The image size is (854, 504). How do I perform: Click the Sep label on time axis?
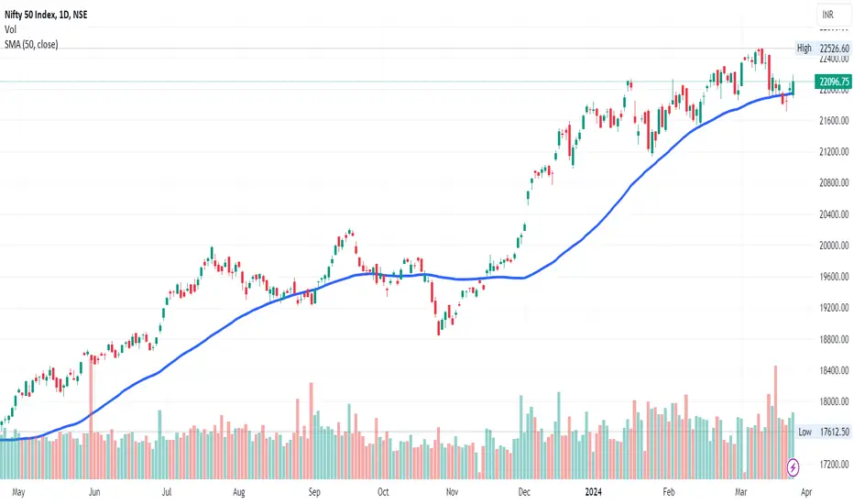[314, 492]
